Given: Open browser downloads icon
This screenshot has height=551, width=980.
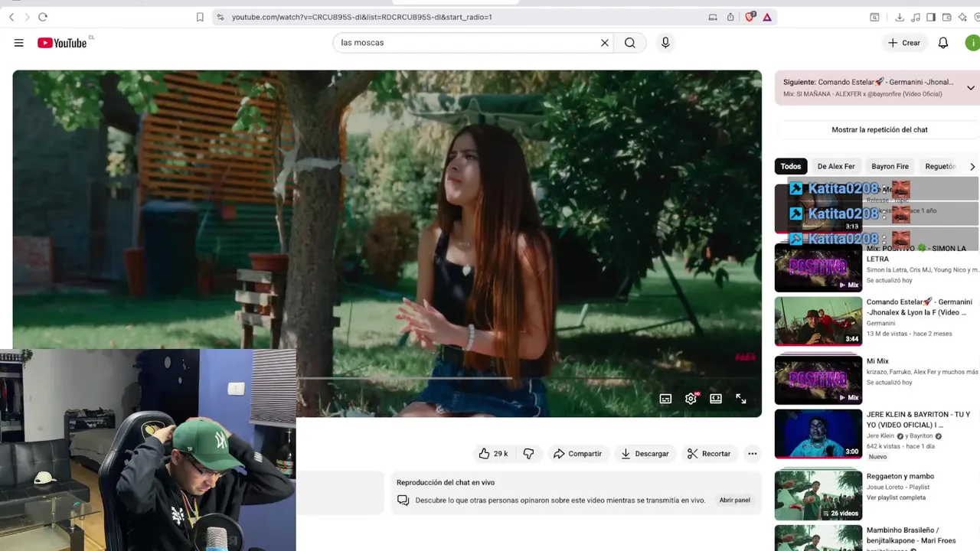Looking at the screenshot, I should (900, 17).
